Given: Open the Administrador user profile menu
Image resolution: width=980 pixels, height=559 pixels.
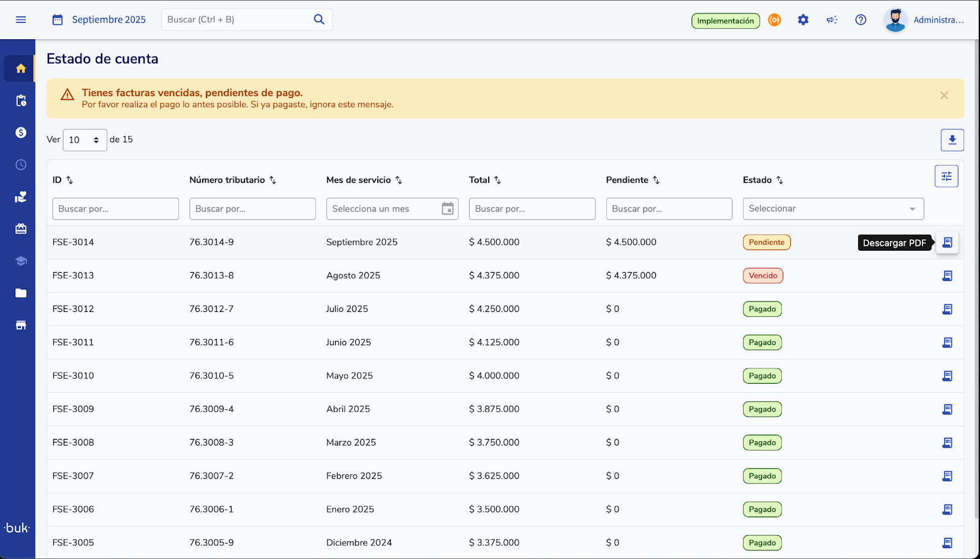Looking at the screenshot, I should pos(925,20).
